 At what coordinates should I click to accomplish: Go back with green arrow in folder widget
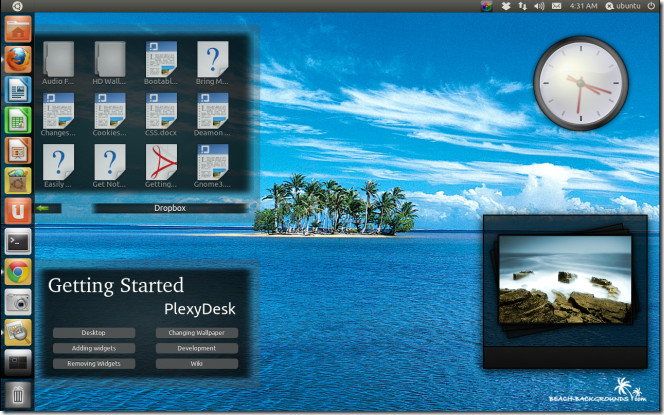pyautogui.click(x=43, y=208)
